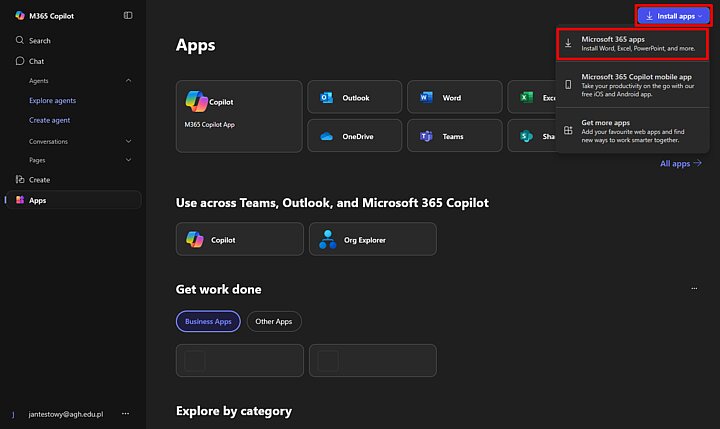Open the Copilot tile under Use across Teams
Viewport: 720px width, 429px height.
(240, 239)
